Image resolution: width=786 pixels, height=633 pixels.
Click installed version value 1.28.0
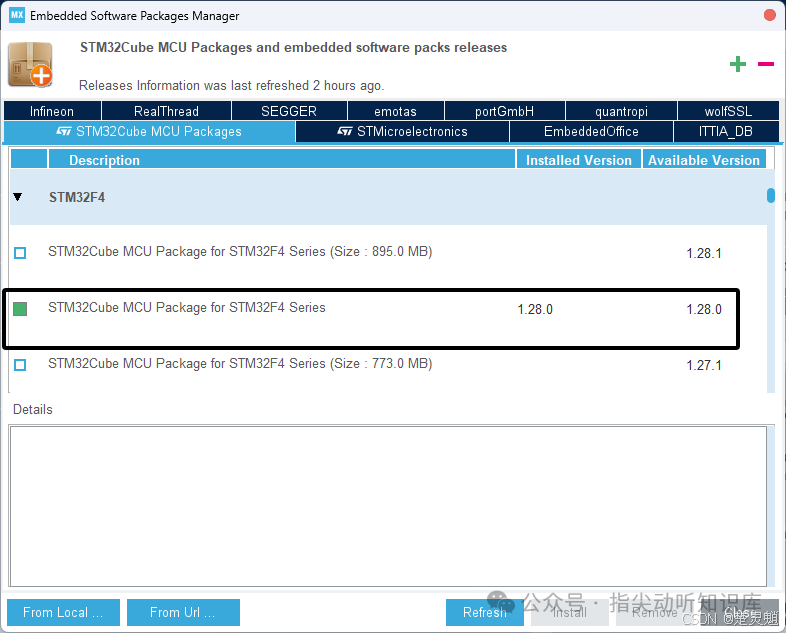click(535, 310)
